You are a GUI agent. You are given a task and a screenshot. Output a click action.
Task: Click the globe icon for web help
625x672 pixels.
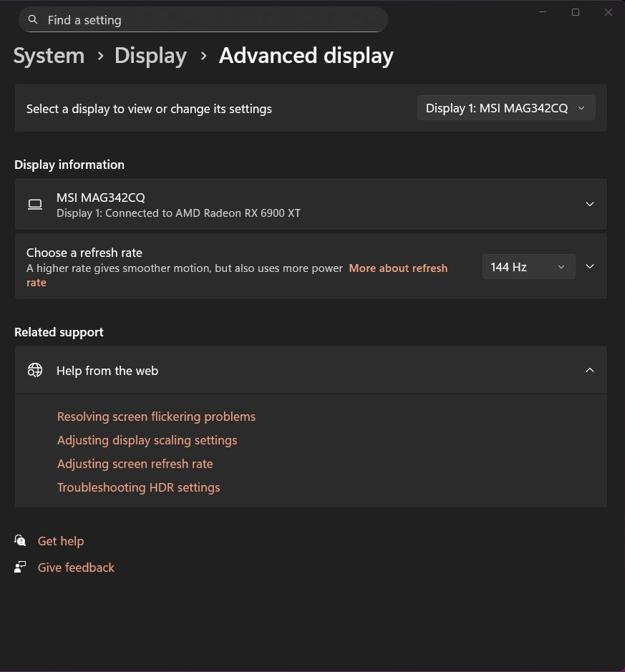[x=34, y=370]
